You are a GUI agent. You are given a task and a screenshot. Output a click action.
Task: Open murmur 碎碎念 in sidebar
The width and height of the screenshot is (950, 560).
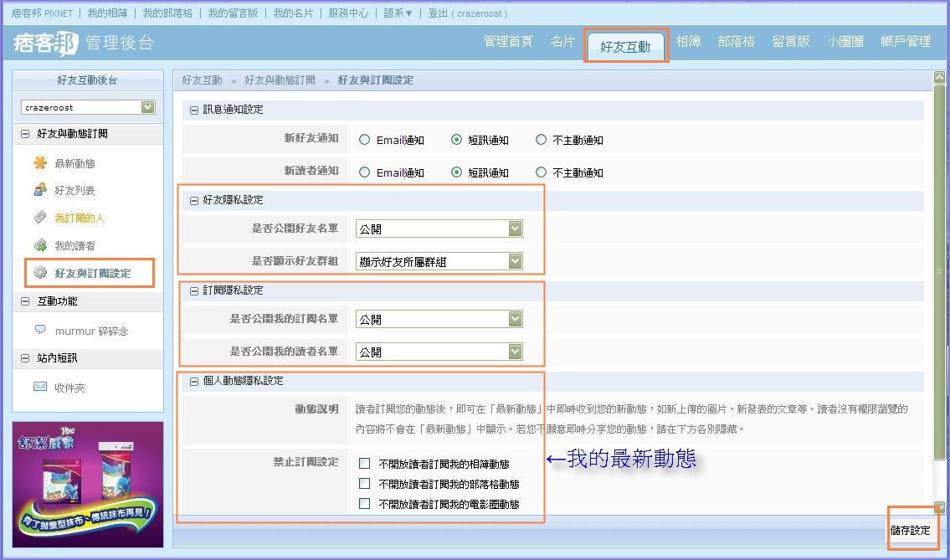pyautogui.click(x=91, y=331)
